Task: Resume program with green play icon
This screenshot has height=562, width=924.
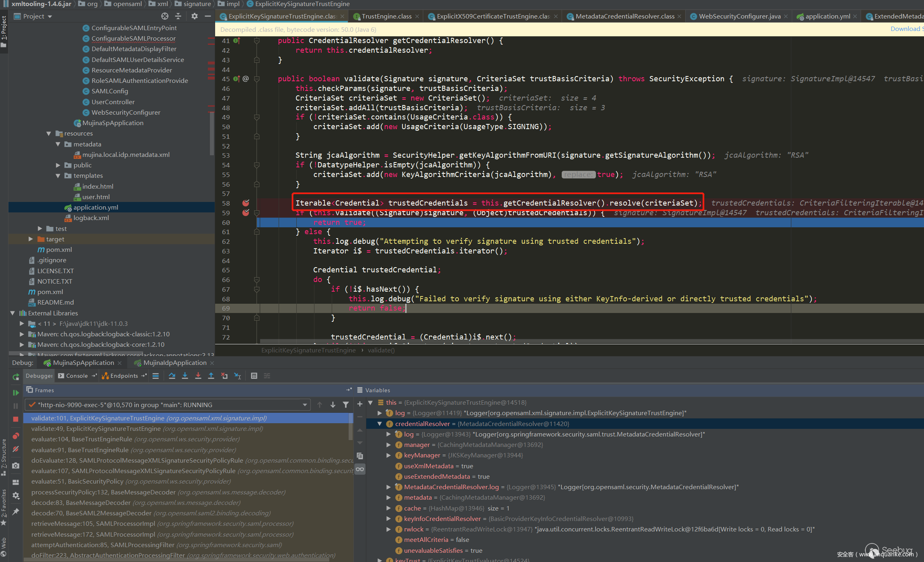Action: [x=16, y=392]
